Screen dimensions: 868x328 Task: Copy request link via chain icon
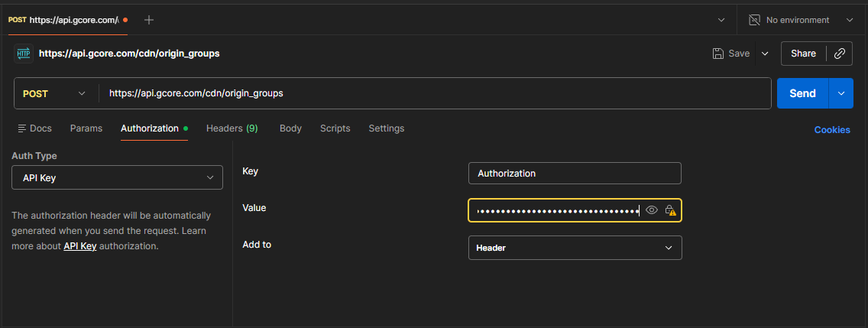(840, 54)
